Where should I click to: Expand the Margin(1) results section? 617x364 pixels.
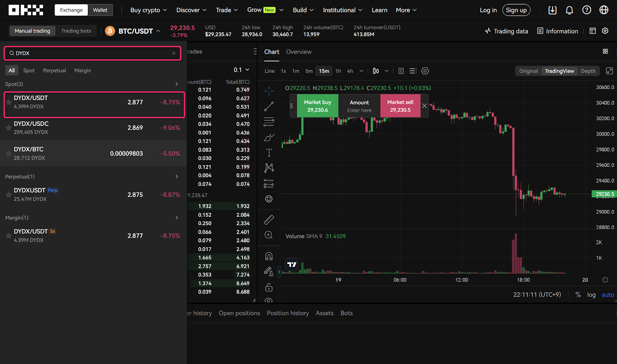point(177,218)
